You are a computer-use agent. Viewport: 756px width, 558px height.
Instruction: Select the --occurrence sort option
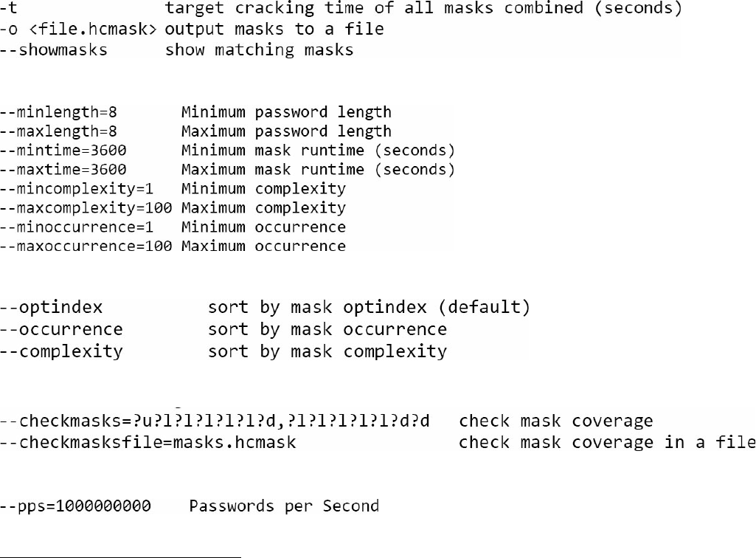click(62, 329)
